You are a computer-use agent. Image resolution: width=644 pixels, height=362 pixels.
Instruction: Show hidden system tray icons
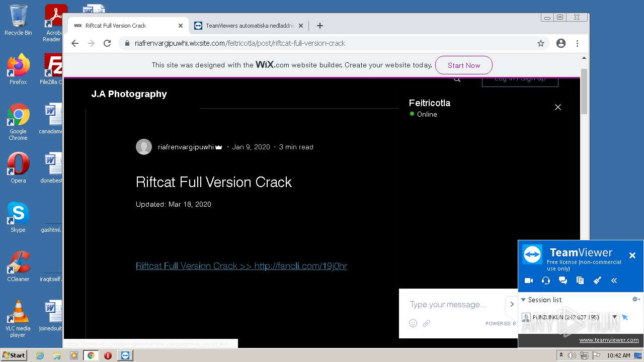(561, 355)
